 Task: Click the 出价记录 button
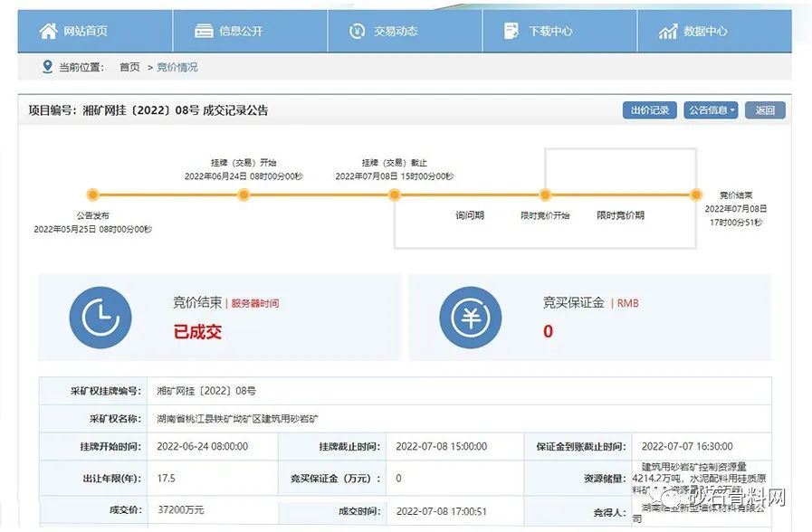coord(649,110)
